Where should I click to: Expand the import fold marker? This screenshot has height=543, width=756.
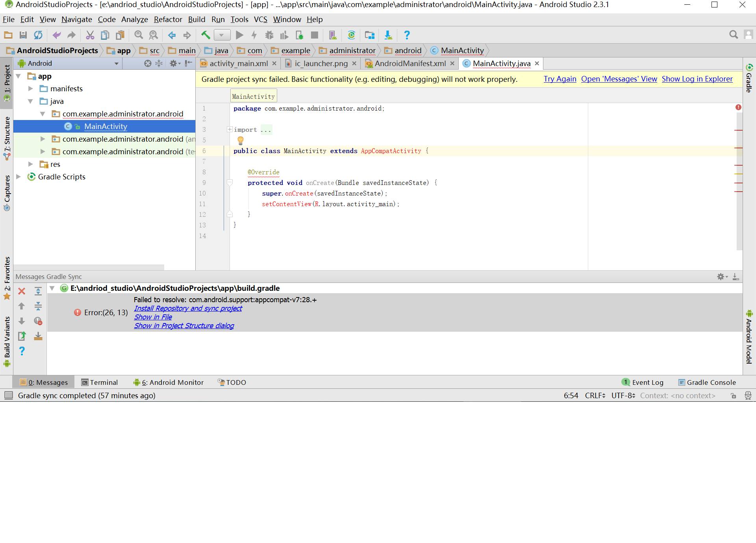[230, 129]
